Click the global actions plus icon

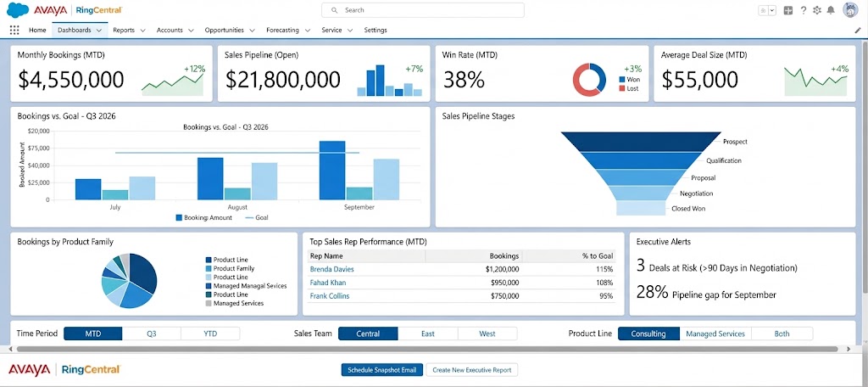click(x=788, y=10)
